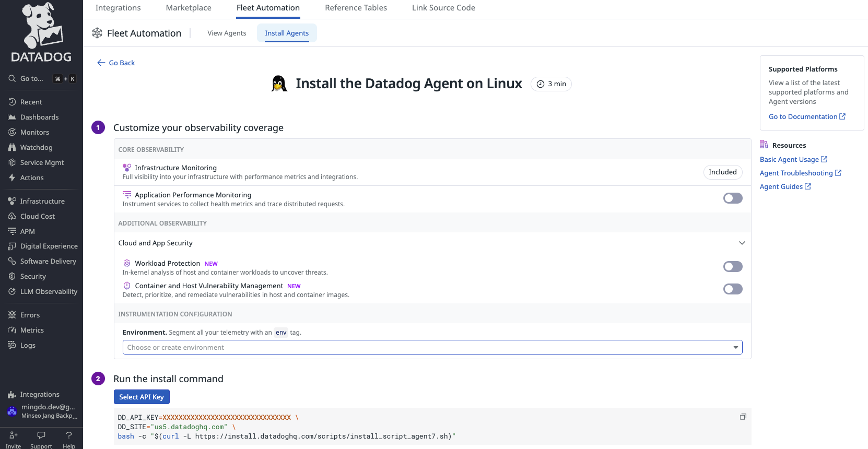Click the Invite icon

[x=14, y=435]
